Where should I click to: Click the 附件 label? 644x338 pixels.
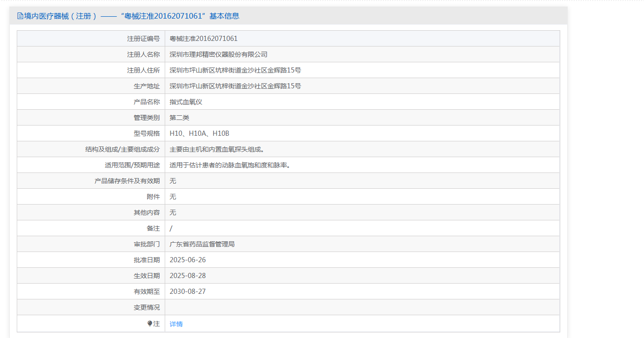(154, 197)
